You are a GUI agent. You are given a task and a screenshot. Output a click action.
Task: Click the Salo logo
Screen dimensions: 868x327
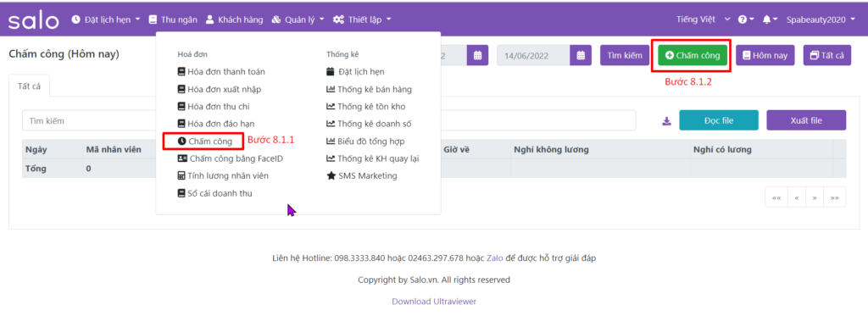point(33,20)
